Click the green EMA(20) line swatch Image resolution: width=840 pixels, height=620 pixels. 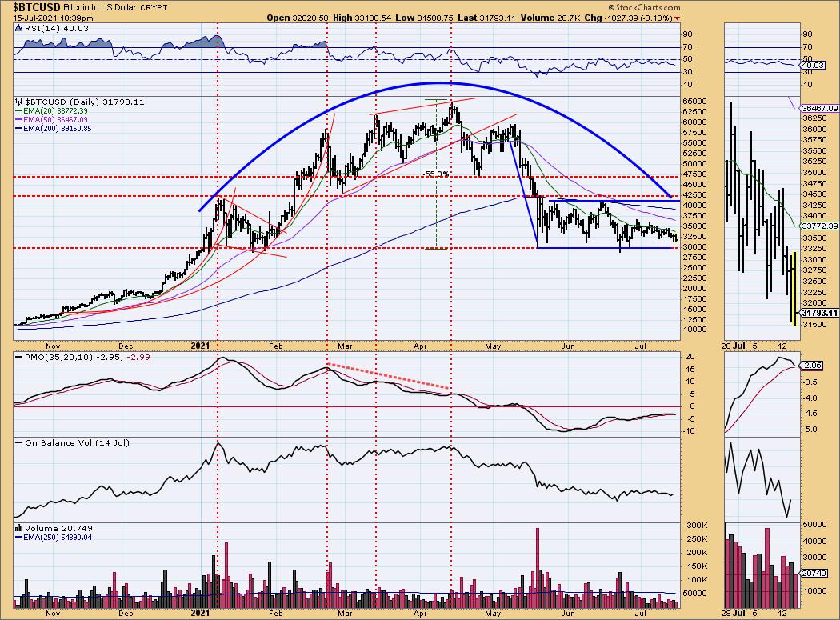point(18,111)
